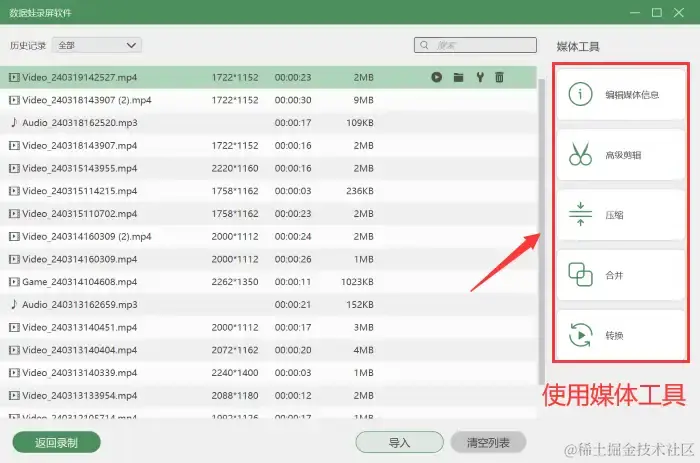This screenshot has width=700, height=463.
Task: Click video file icon of Game_240314104608.mp4
Action: (x=14, y=282)
